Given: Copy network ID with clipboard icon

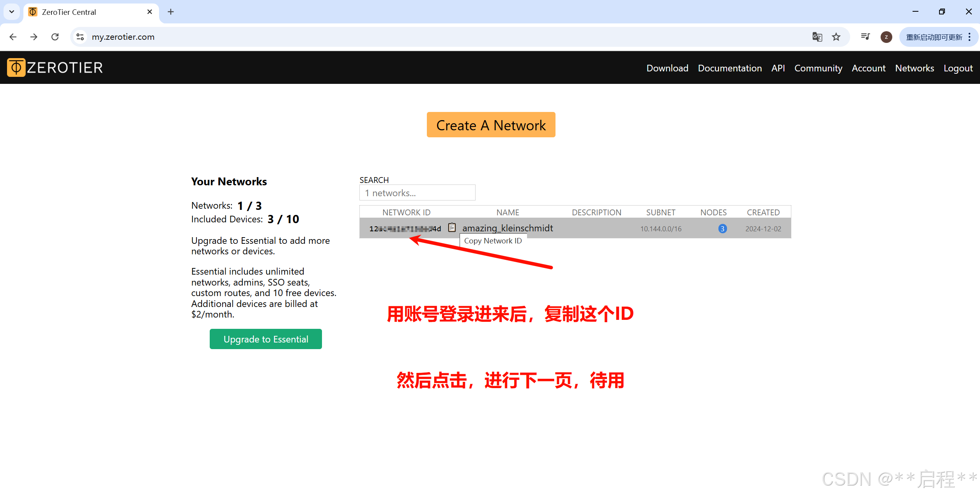Looking at the screenshot, I should [x=452, y=227].
